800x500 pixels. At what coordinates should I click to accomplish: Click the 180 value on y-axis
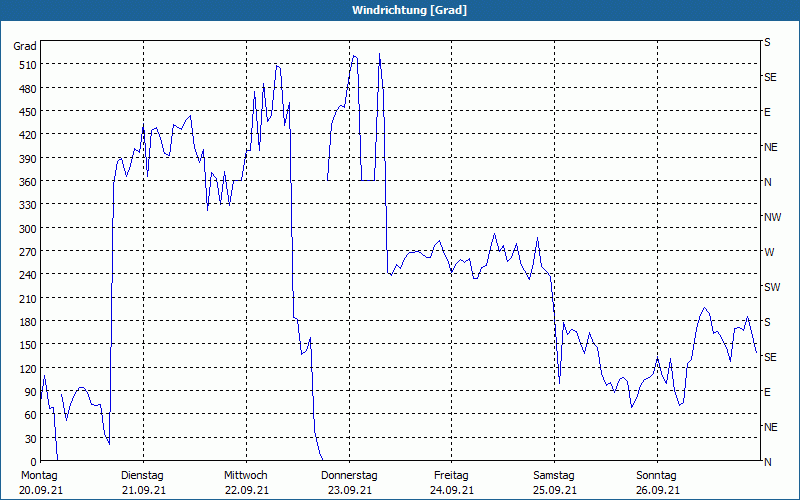tap(25, 322)
